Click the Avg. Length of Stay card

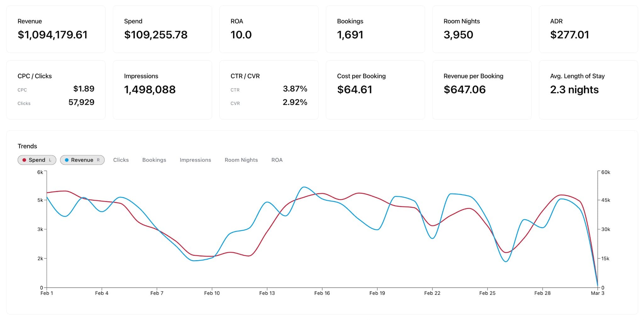click(x=588, y=90)
